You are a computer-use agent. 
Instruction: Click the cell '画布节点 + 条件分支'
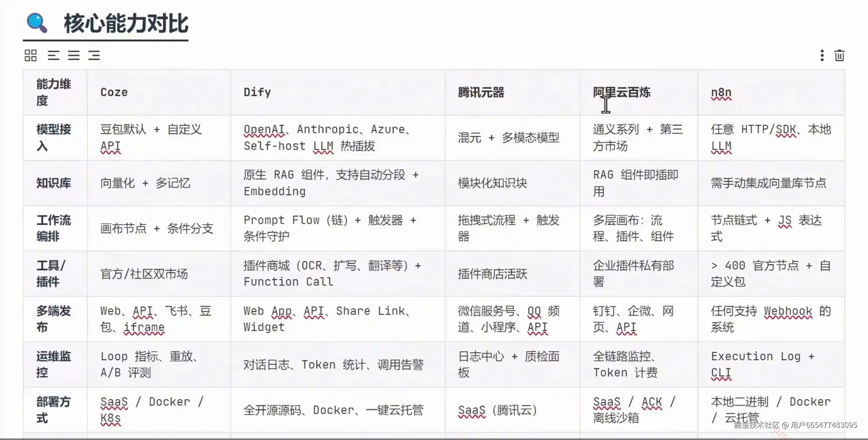[159, 228]
